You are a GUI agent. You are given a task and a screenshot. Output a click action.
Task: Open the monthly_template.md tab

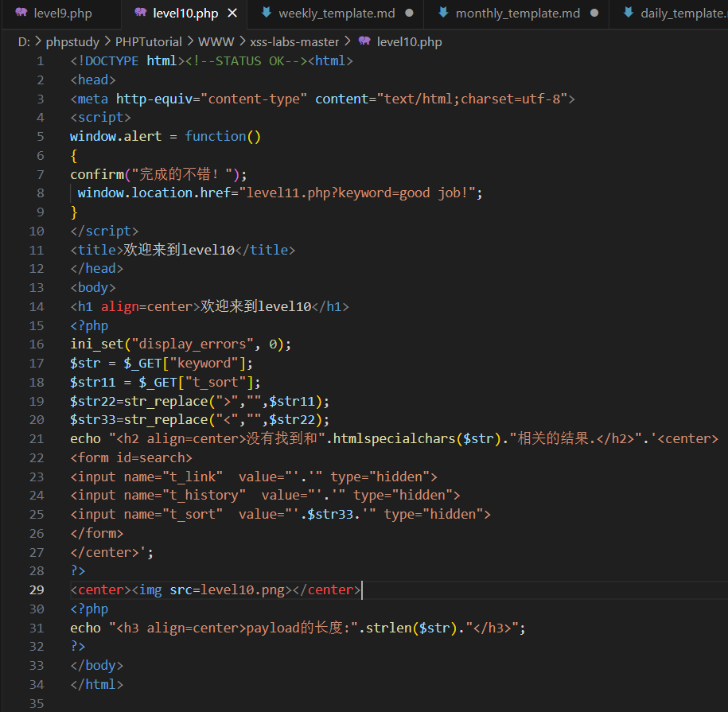pyautogui.click(x=517, y=14)
